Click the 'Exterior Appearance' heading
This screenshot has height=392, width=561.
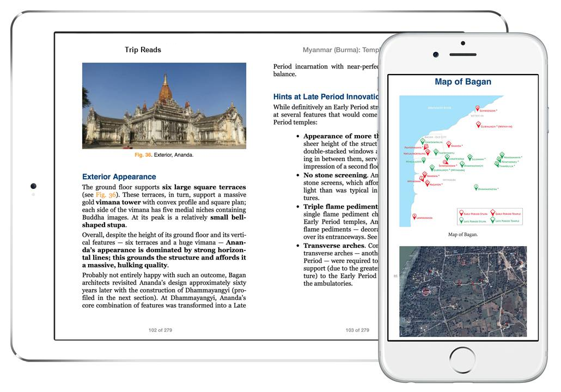coord(119,177)
